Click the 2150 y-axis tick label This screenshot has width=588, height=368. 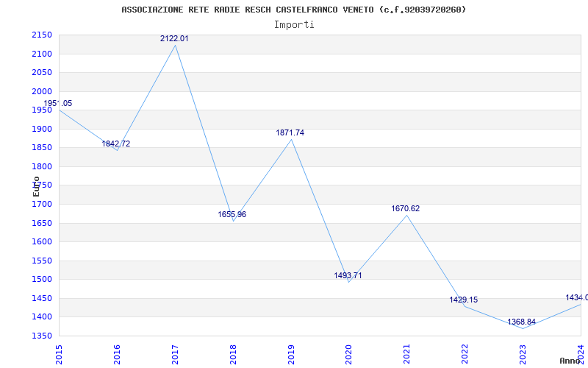(x=42, y=35)
